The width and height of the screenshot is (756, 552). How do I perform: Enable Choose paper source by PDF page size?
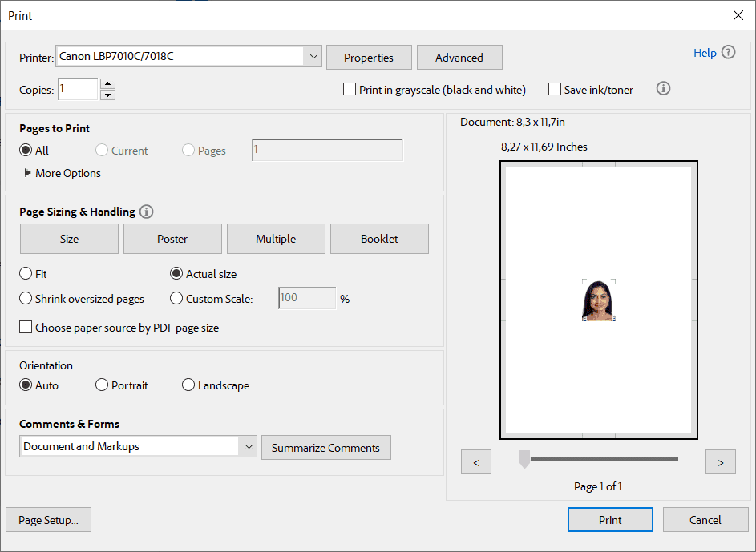26,328
